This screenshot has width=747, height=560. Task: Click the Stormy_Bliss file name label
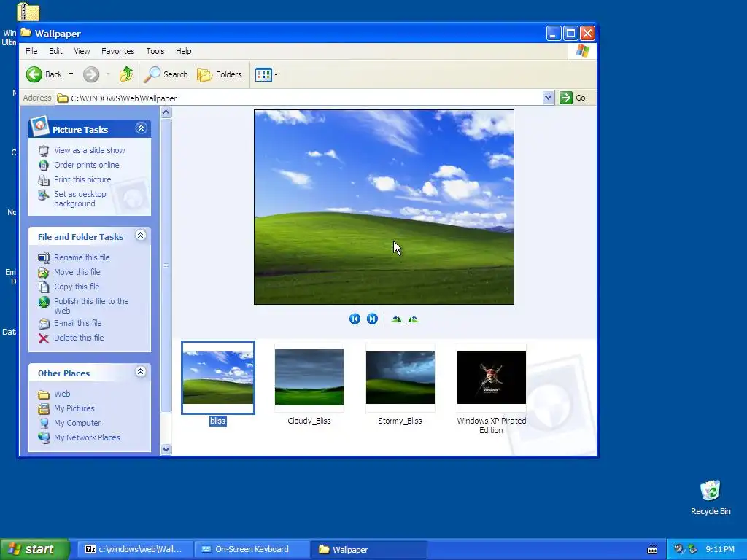[400, 421]
